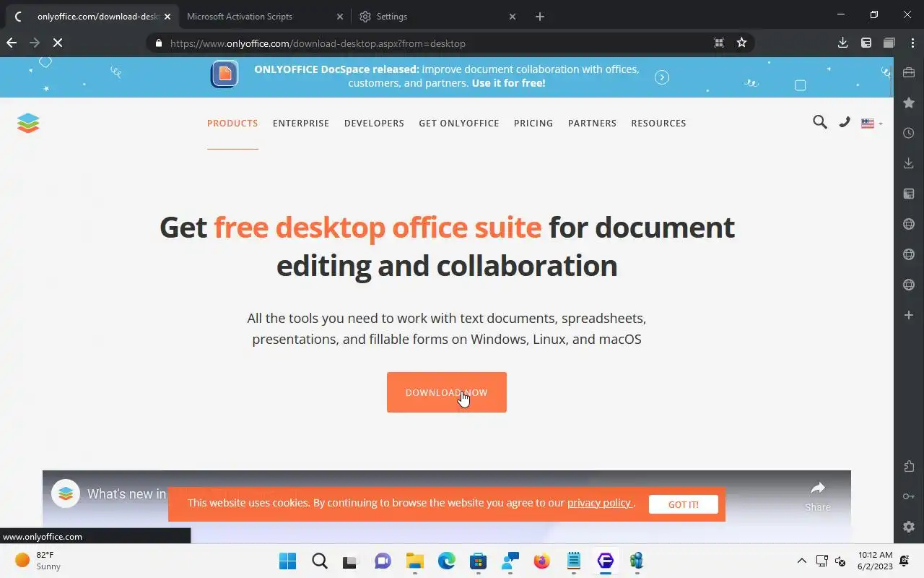Click the DocSpace banner arrow icon
This screenshot has width=924, height=578.
click(x=662, y=77)
